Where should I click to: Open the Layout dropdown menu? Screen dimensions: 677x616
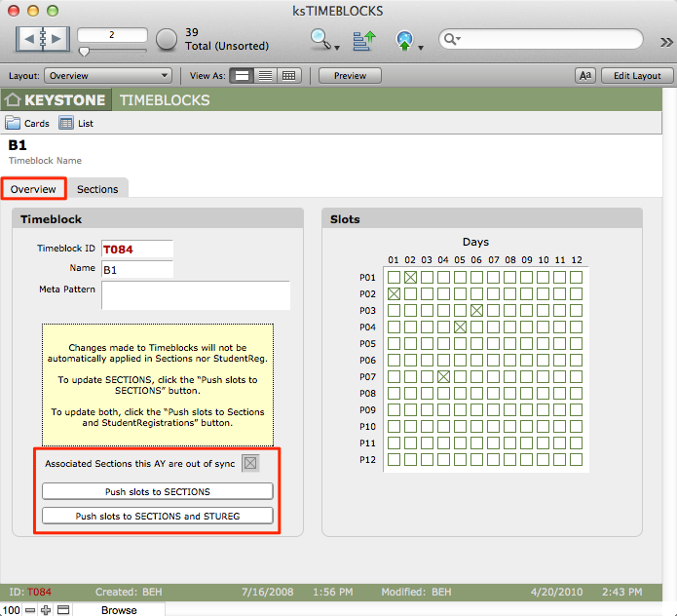click(x=108, y=75)
